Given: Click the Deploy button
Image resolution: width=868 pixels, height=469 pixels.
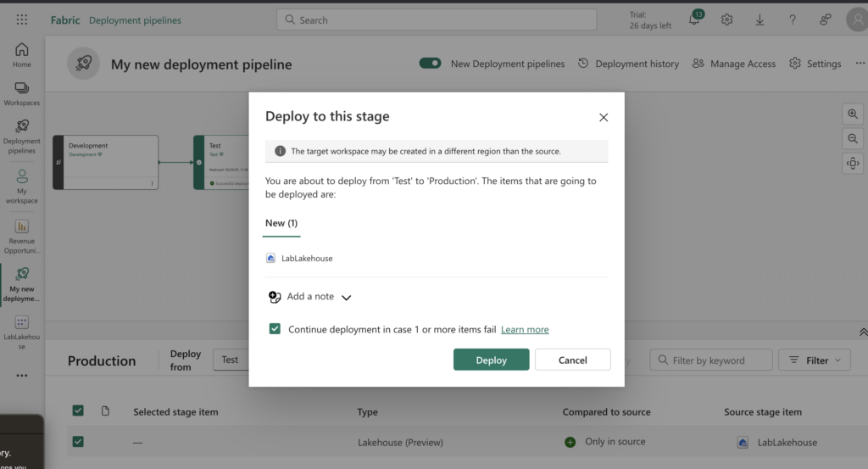Looking at the screenshot, I should click(491, 360).
